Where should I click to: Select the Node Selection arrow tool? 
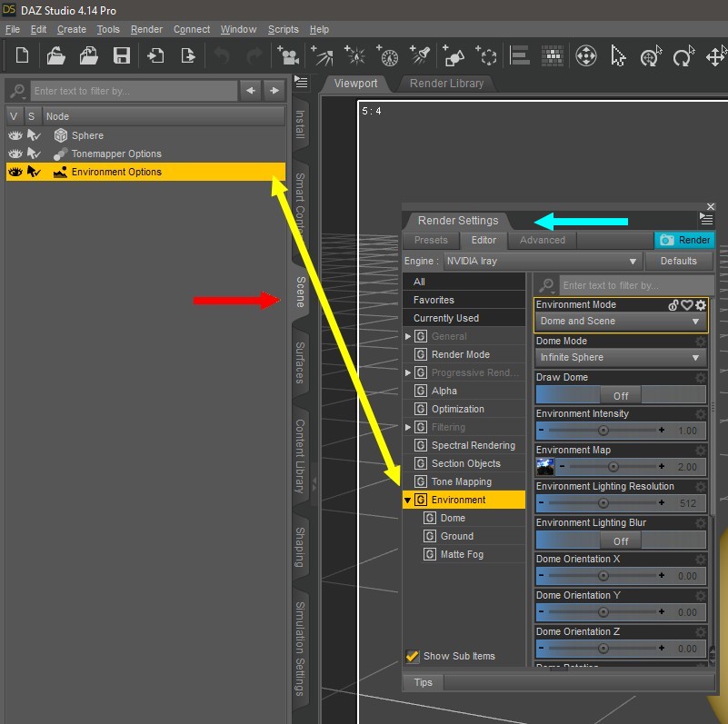point(618,56)
